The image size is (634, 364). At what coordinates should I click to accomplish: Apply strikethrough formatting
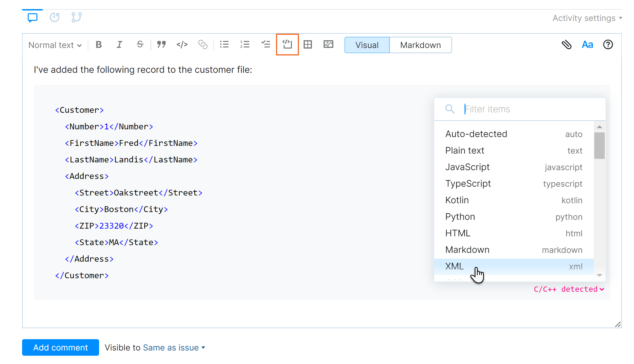click(x=140, y=45)
